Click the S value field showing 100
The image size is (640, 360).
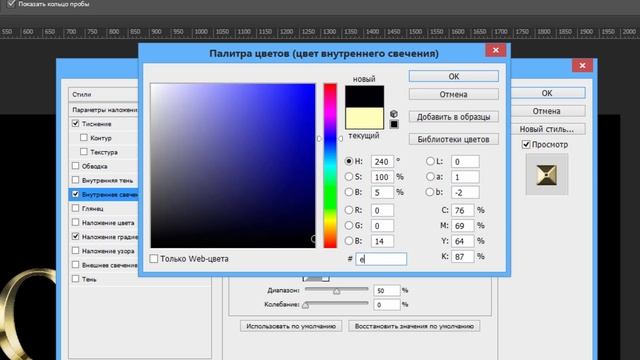click(382, 177)
